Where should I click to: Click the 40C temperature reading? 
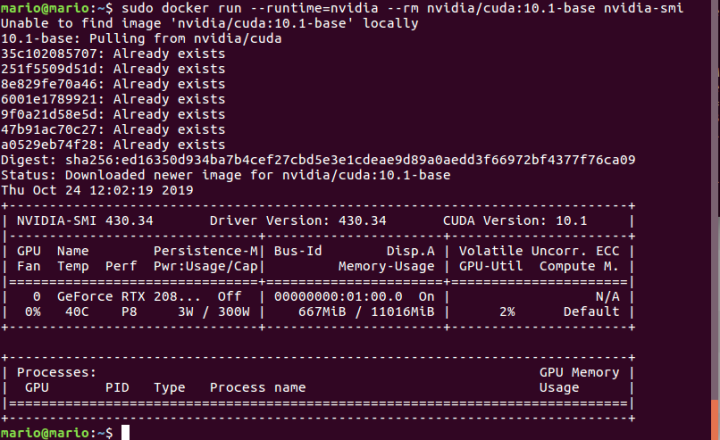point(77,312)
